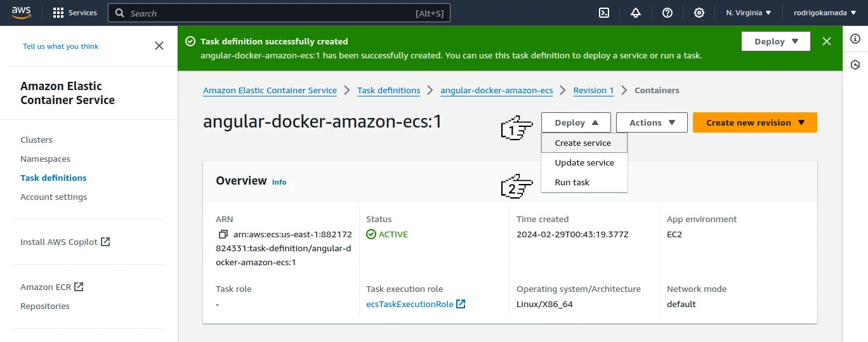The height and width of the screenshot is (342, 868).
Task: Click the AWS logo
Action: [x=22, y=13]
